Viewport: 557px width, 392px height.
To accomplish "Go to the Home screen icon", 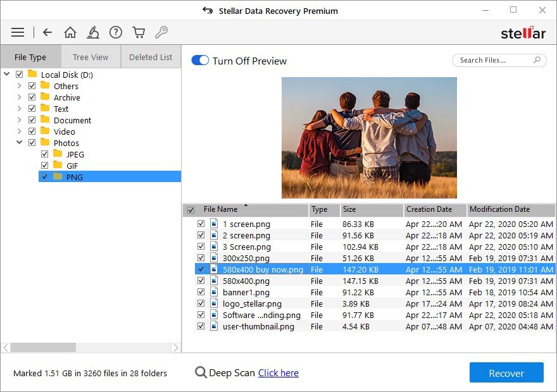I will (x=70, y=32).
